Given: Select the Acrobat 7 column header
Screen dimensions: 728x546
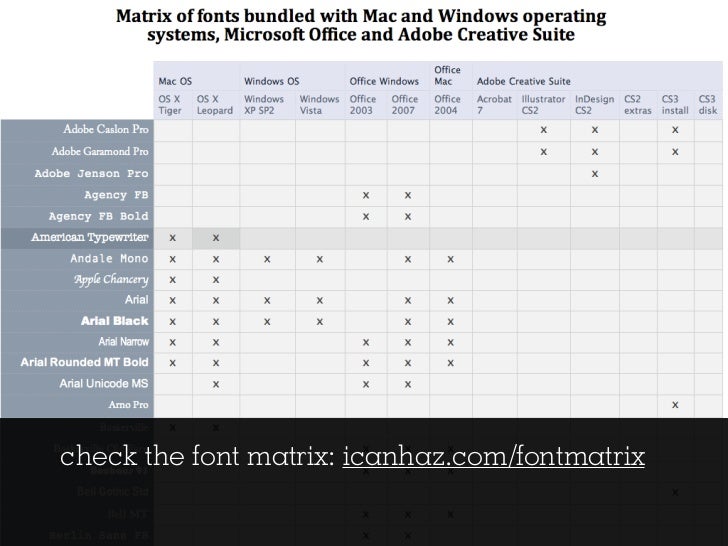Looking at the screenshot, I should [494, 105].
